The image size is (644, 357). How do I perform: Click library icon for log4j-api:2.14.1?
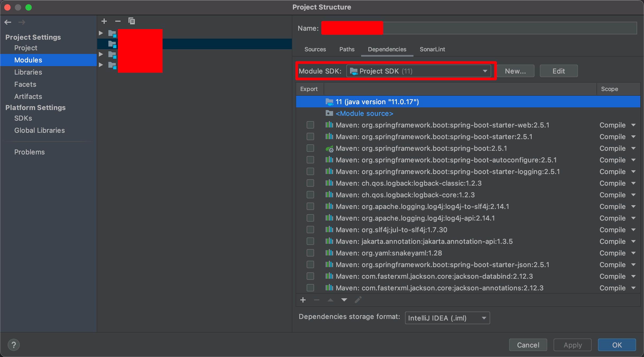pyautogui.click(x=329, y=218)
